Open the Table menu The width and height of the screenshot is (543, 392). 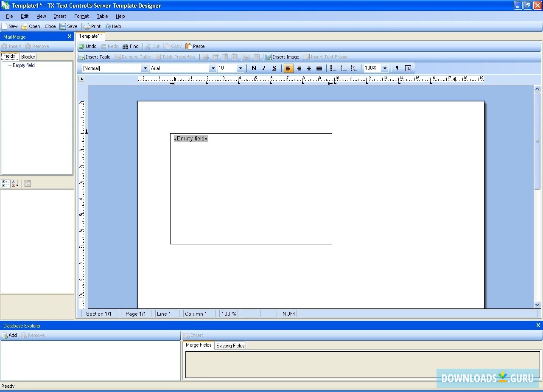pyautogui.click(x=102, y=16)
